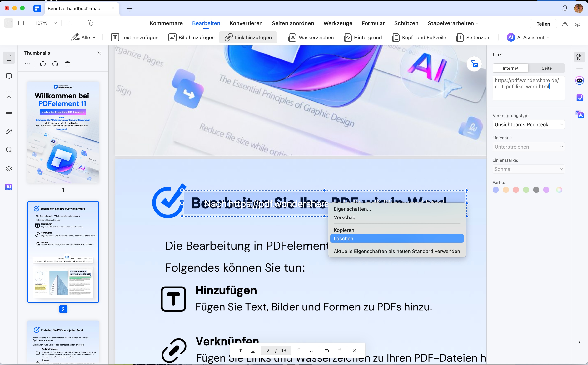Select the Seite link type toggle

(x=546, y=68)
